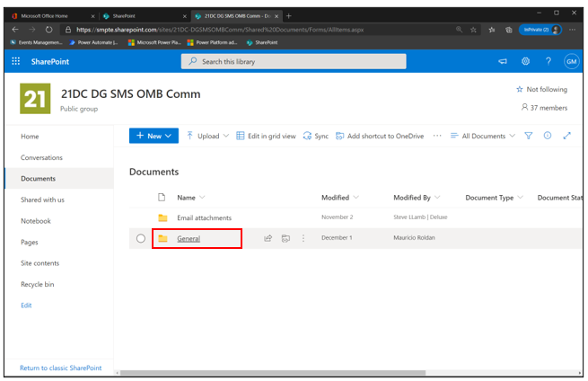Click Return to classic SharePoint link
This screenshot has height=381, width=588.
(60, 368)
